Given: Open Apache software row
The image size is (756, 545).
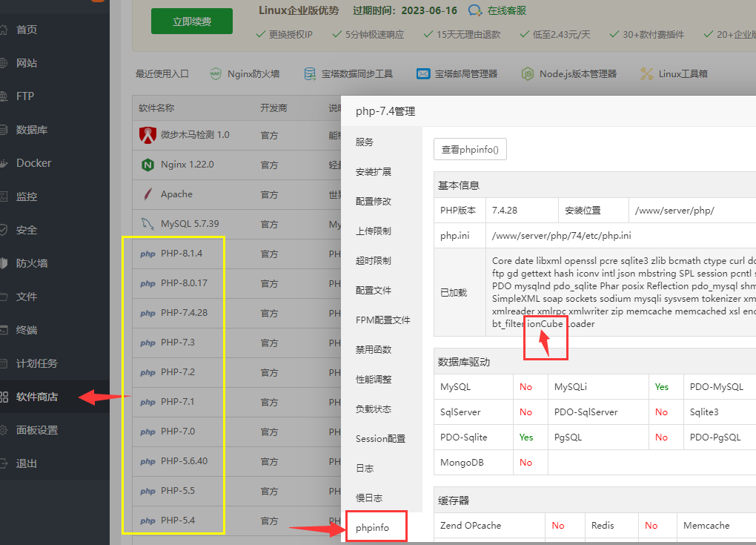Looking at the screenshot, I should click(176, 194).
